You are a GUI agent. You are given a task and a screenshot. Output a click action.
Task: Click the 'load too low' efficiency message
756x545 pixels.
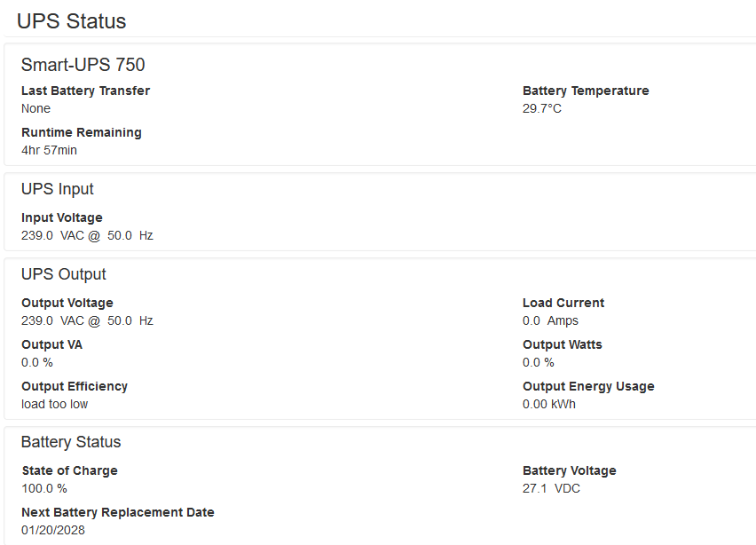pos(54,404)
